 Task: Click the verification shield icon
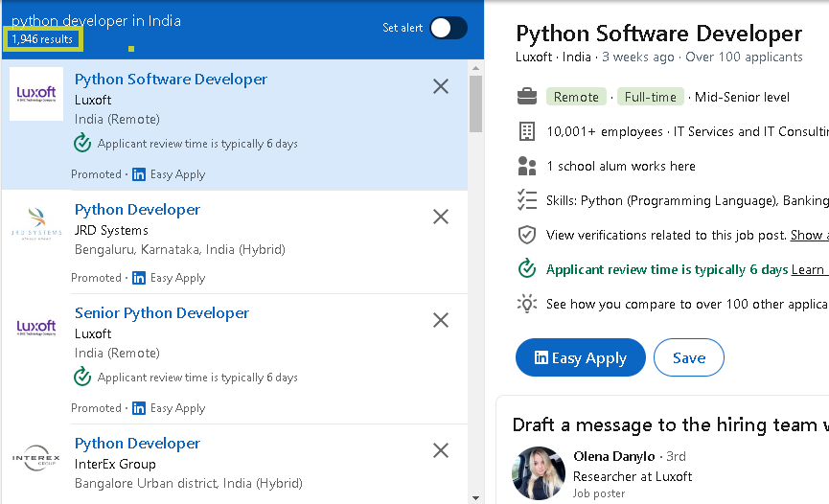point(526,235)
